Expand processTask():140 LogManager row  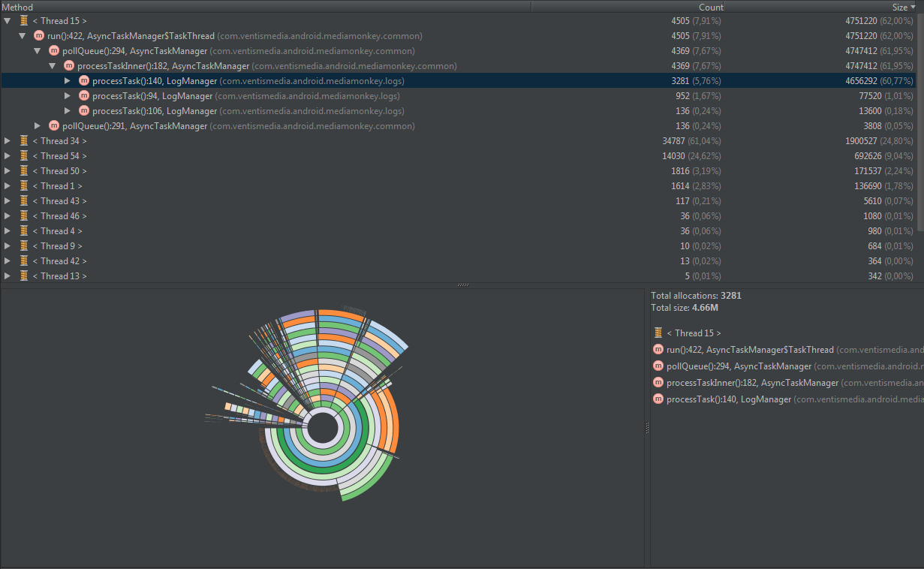click(68, 81)
